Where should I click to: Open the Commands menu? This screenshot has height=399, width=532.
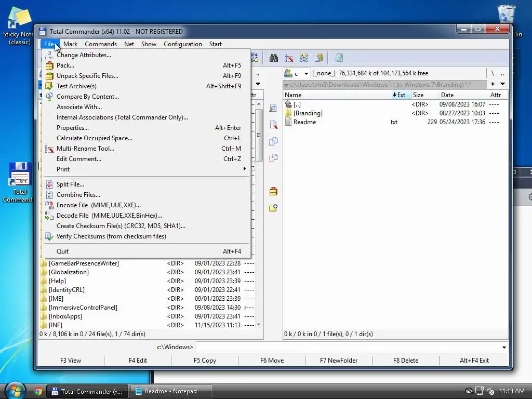pos(101,44)
